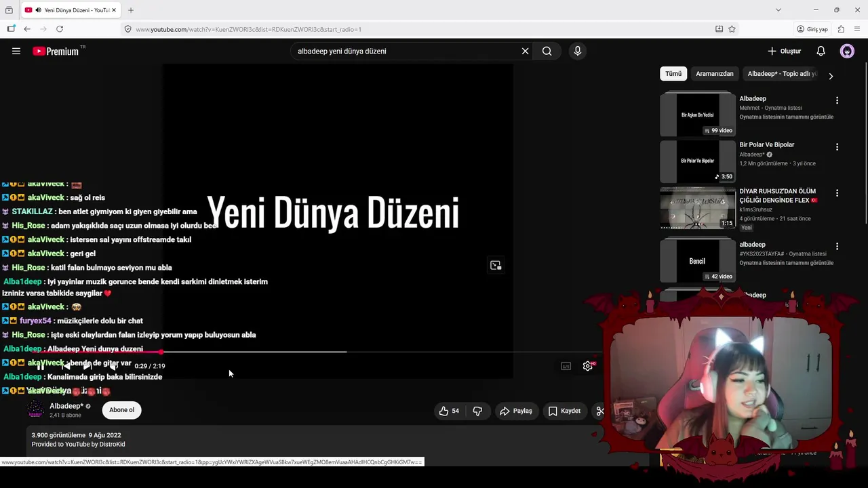Open options for DİYAR RUHSUZ'DAN video
The height and width of the screenshot is (488, 868).
(x=837, y=193)
